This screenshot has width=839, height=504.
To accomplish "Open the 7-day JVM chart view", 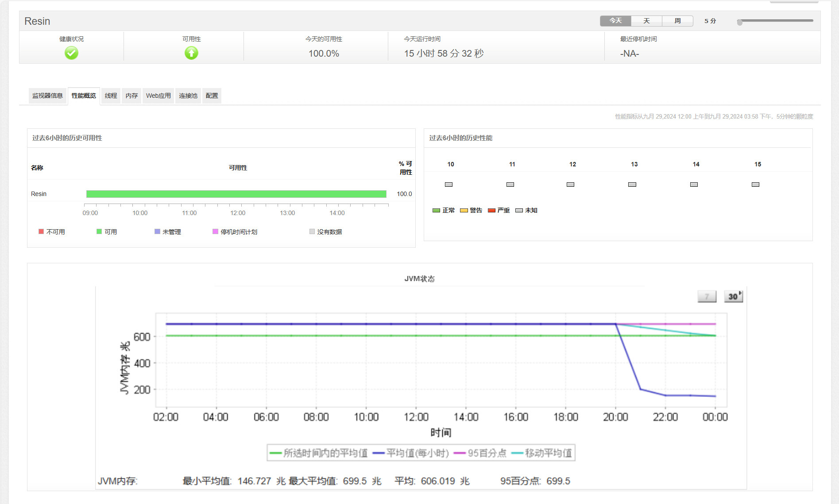I will click(707, 296).
